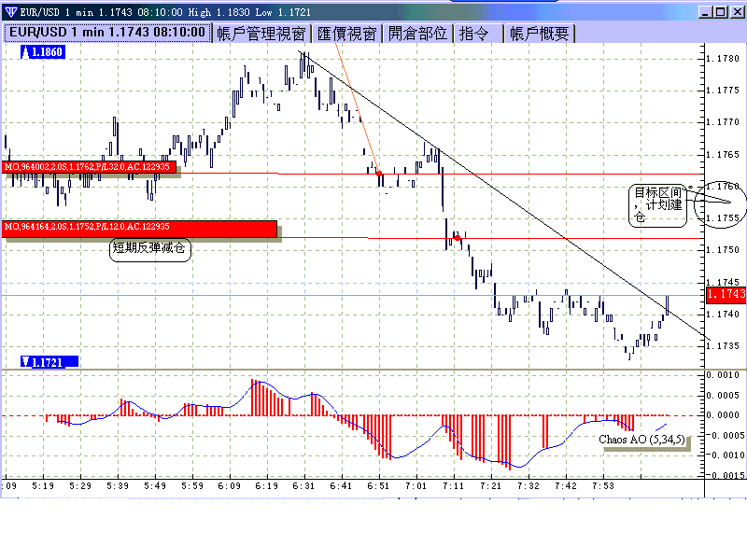747x560 pixels.
Task: Click the 1.1860 upper limit marker
Action: [42, 52]
